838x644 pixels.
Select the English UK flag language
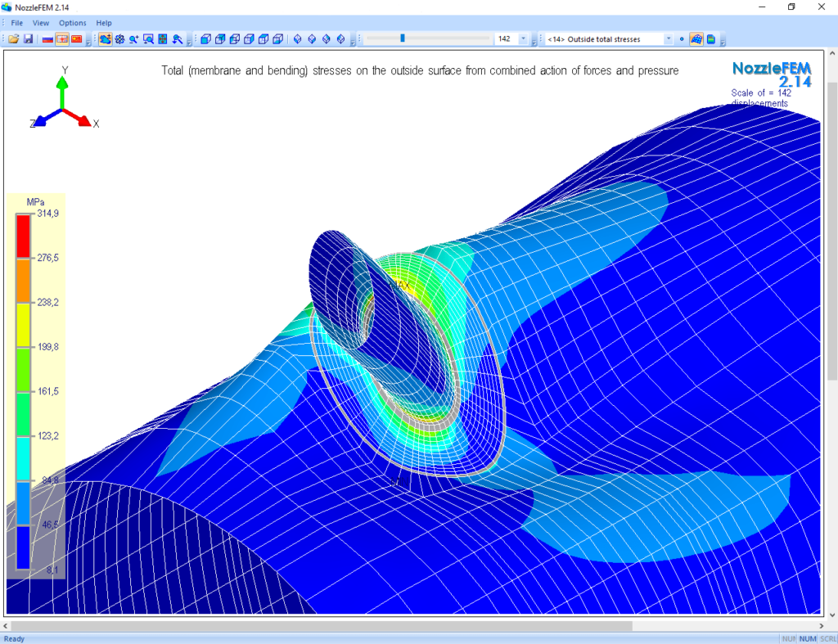(x=62, y=39)
